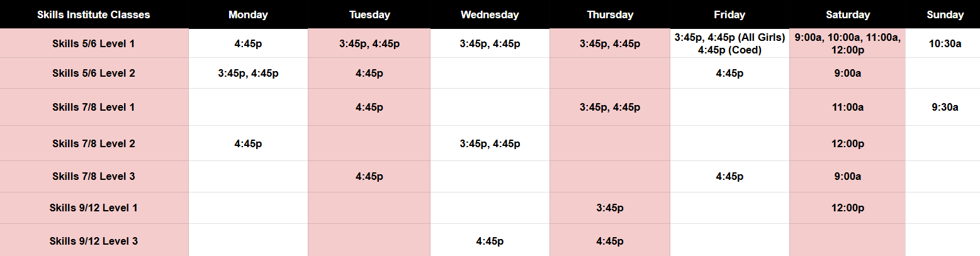Click the Skills 9/12 Level 3 row label
The width and height of the screenshot is (980, 256).
94,240
